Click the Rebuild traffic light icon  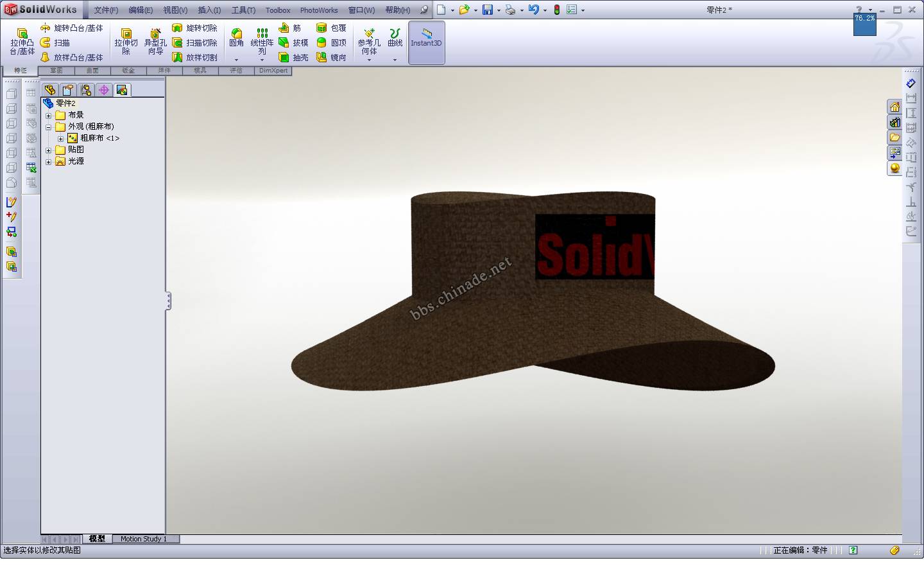click(557, 10)
